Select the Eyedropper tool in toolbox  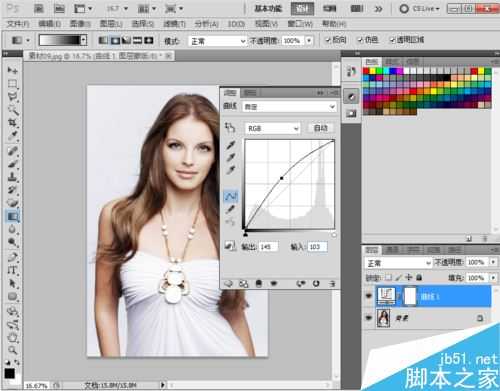point(13,136)
